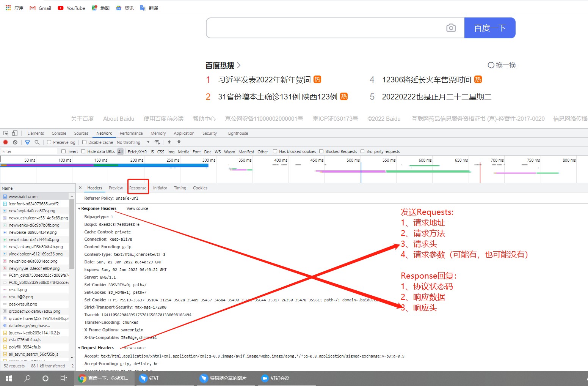Select the www.baidu.com request row

pos(34,197)
